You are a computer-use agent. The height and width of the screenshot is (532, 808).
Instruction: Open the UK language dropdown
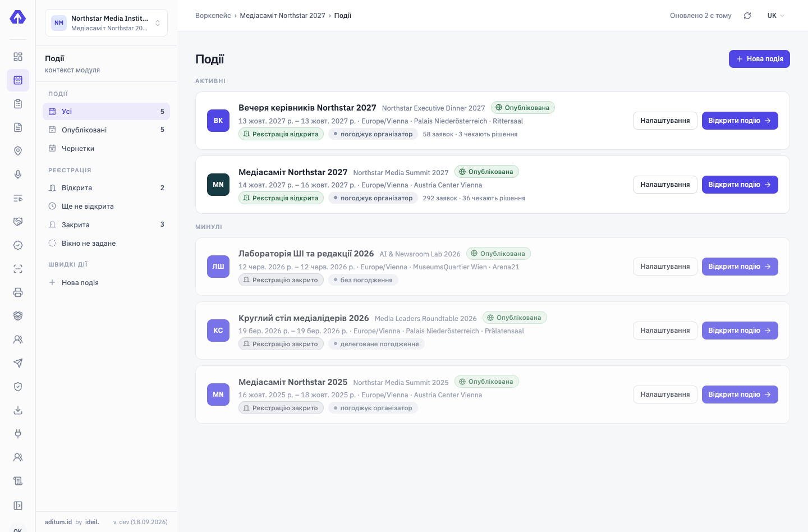pos(776,16)
